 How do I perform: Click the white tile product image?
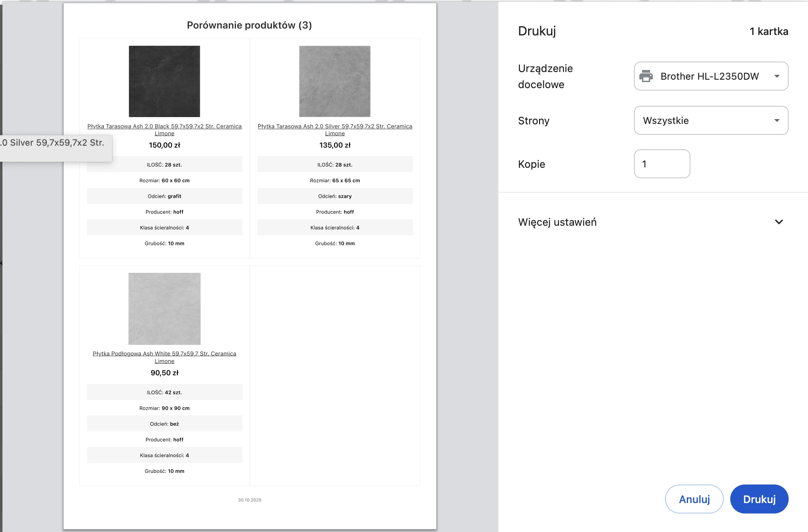point(164,308)
